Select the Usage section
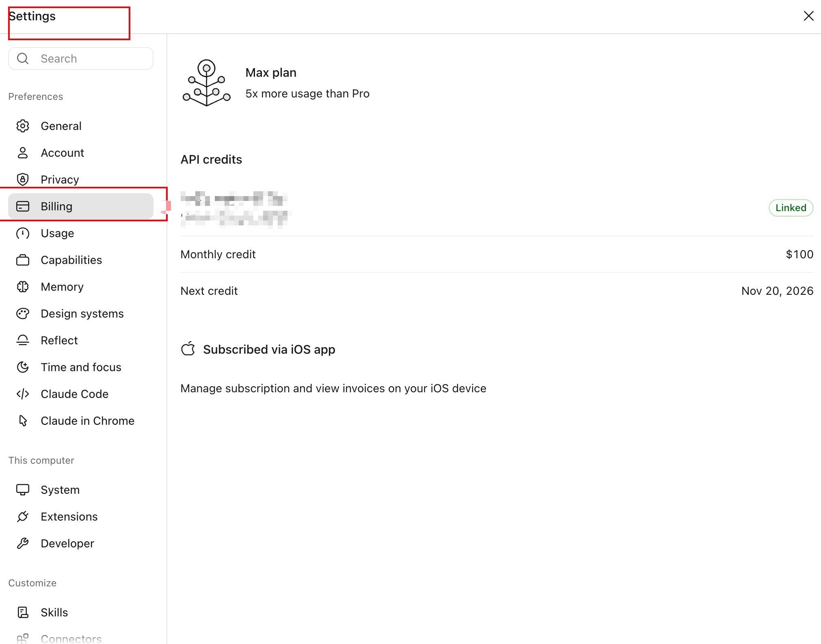The image size is (821, 644). tap(81, 233)
